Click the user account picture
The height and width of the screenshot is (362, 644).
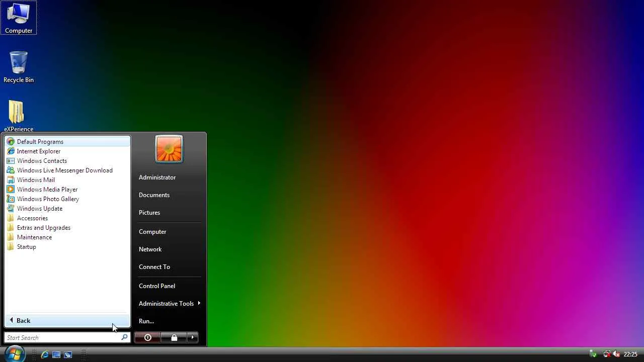169,149
